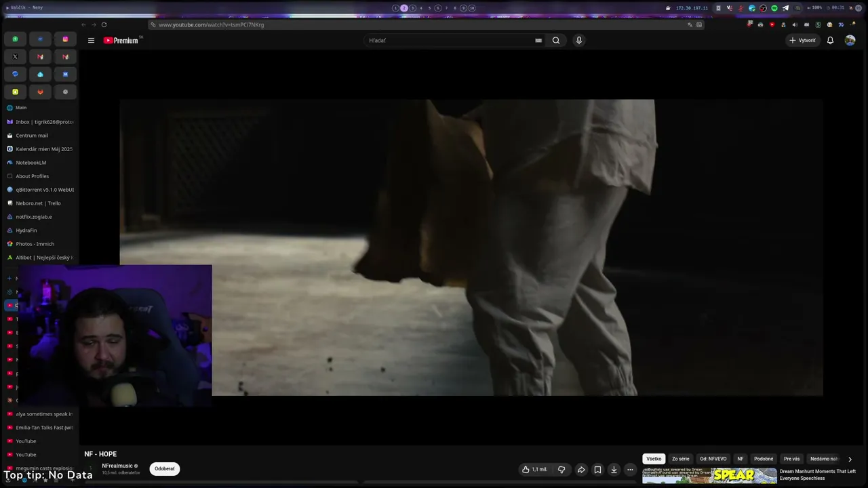Viewport: 868px width, 488px height.
Task: Click the address bar URL
Action: [212, 24]
